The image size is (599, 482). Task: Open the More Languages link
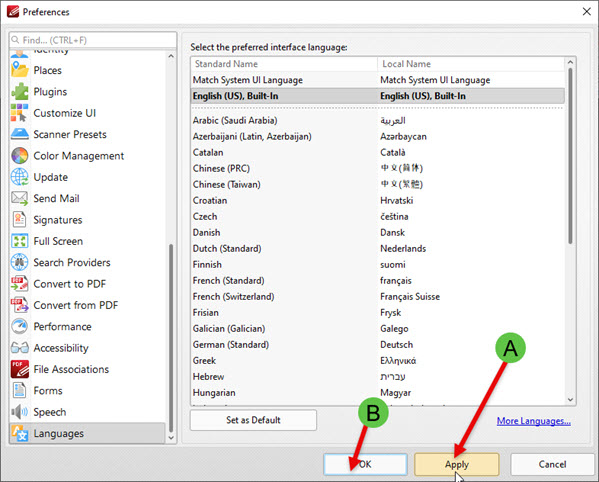(x=534, y=421)
